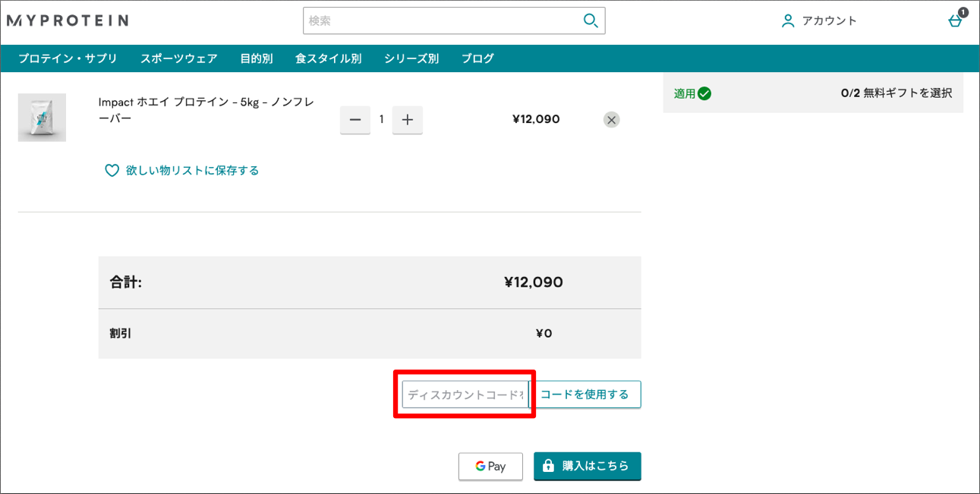980x494 pixels.
Task: Focus the discount code input field
Action: click(465, 395)
